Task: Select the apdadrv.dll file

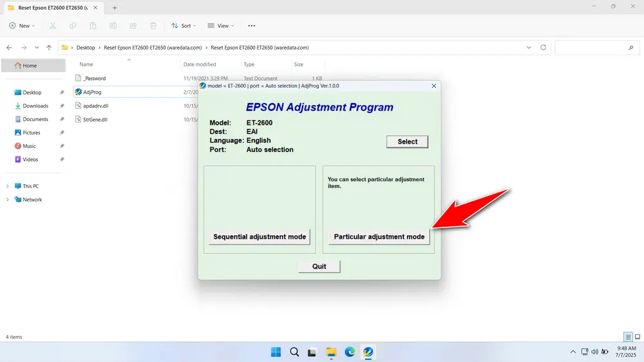Action: [96, 106]
